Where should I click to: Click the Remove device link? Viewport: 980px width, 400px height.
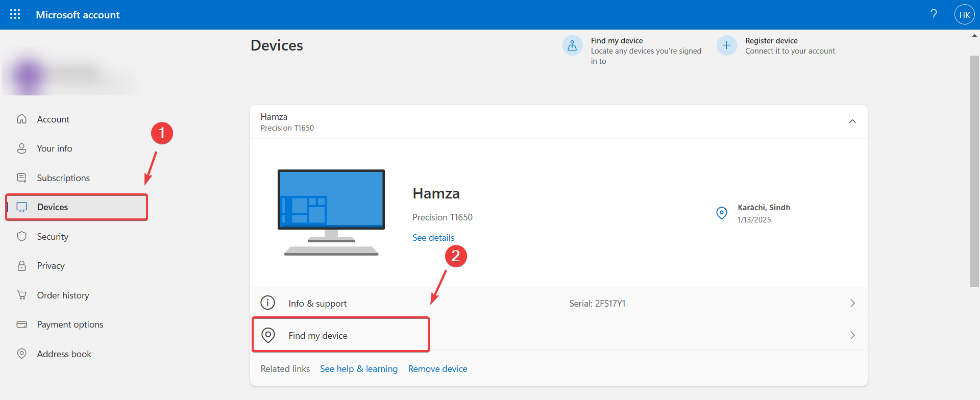coord(437,369)
